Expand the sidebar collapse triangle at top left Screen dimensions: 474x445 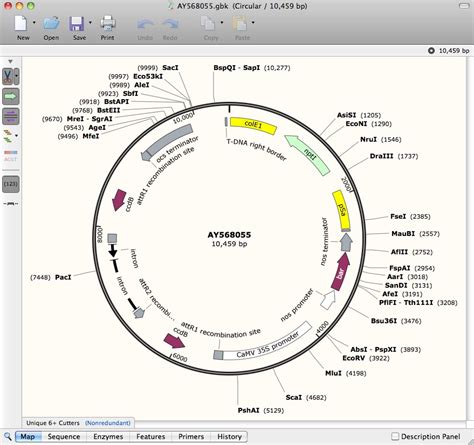[x=11, y=62]
